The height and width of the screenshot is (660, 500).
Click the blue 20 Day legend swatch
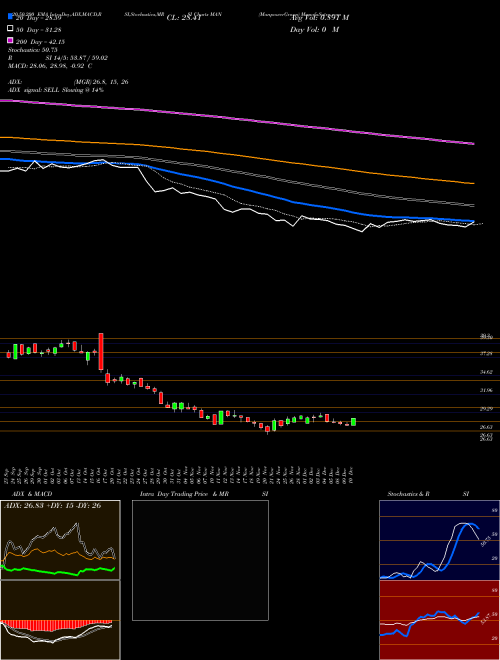(10, 17)
